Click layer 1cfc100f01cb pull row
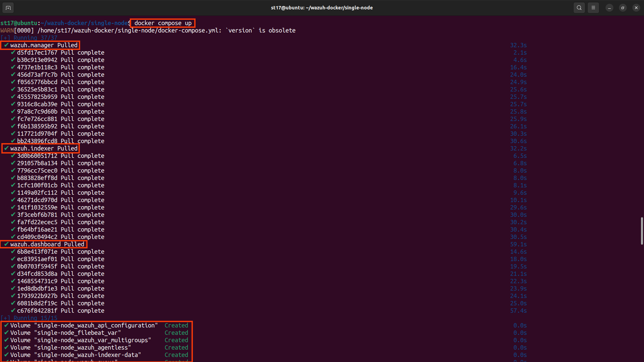This screenshot has height=362, width=644. click(x=57, y=185)
